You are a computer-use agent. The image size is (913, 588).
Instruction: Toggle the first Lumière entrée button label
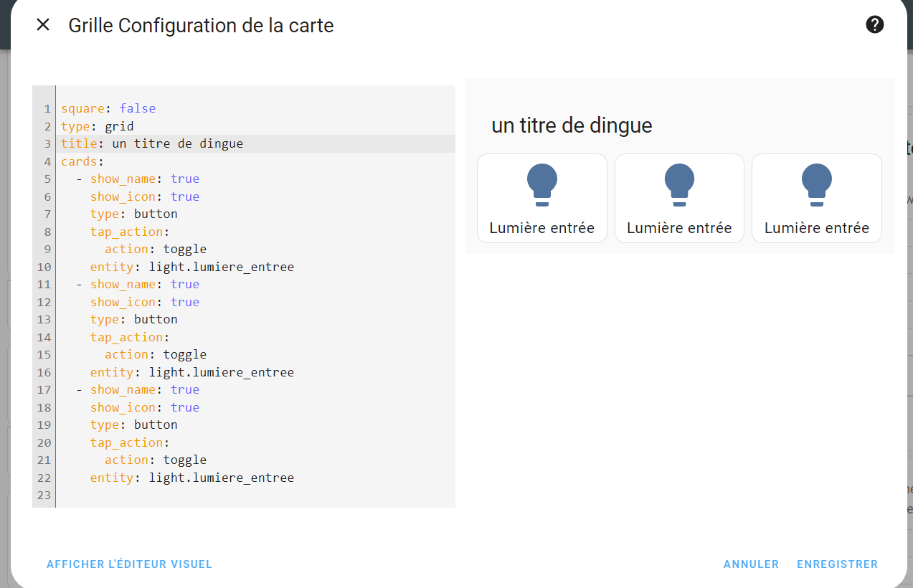[x=541, y=228]
